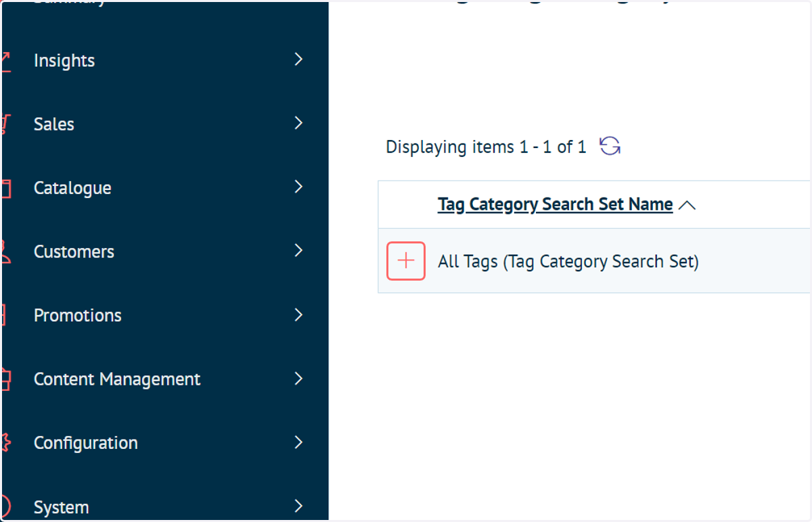Click the Displaying items 1 - 1 of 1 text

[x=486, y=147]
